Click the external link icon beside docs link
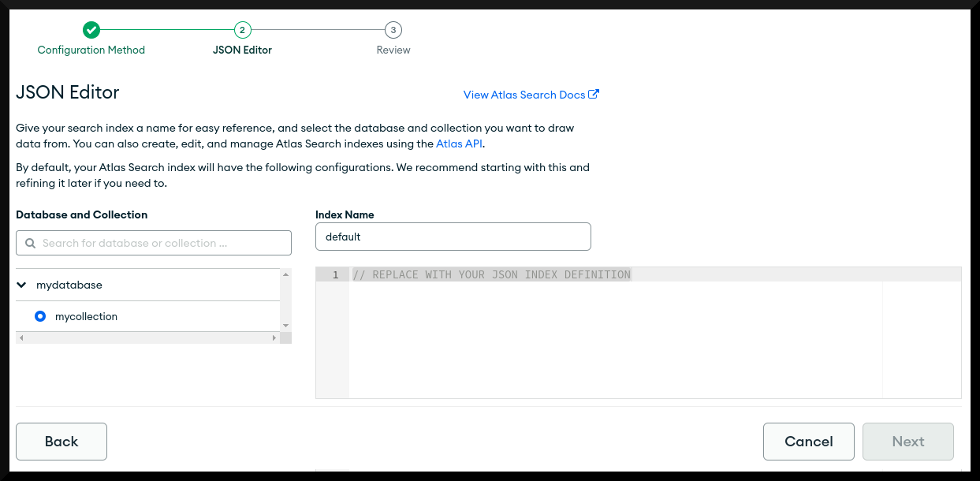 (594, 94)
